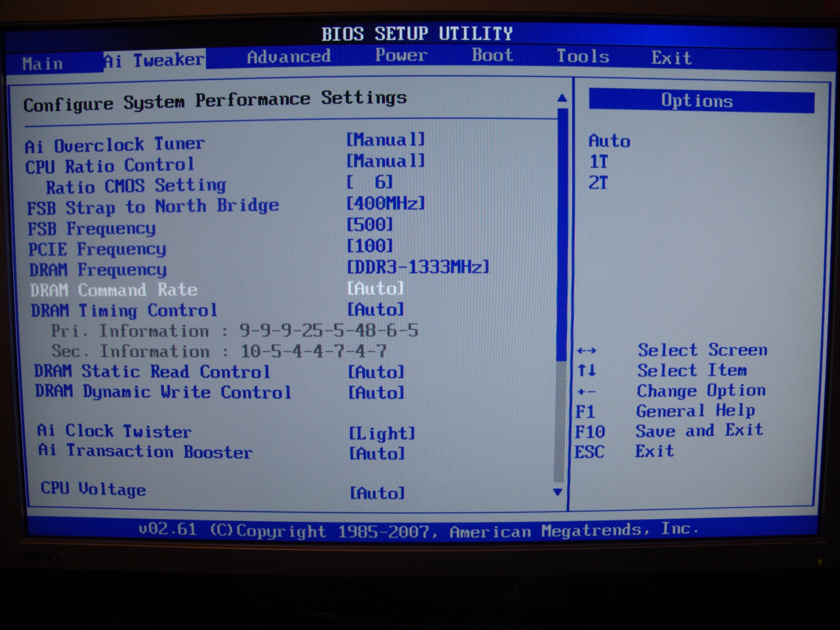Image resolution: width=840 pixels, height=630 pixels.
Task: Open the Exit tab
Action: click(671, 58)
